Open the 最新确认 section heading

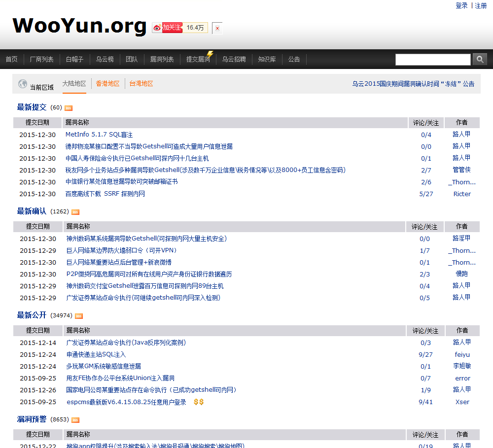coord(32,211)
